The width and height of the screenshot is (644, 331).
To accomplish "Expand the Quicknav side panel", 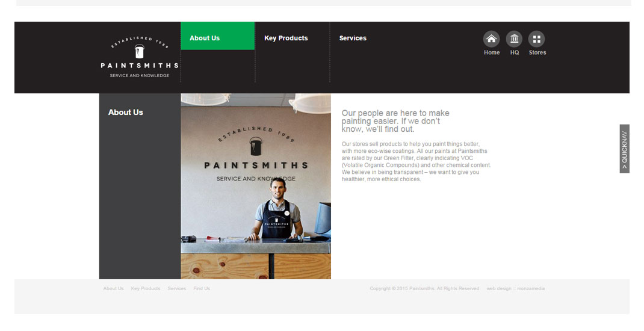I will [x=624, y=149].
